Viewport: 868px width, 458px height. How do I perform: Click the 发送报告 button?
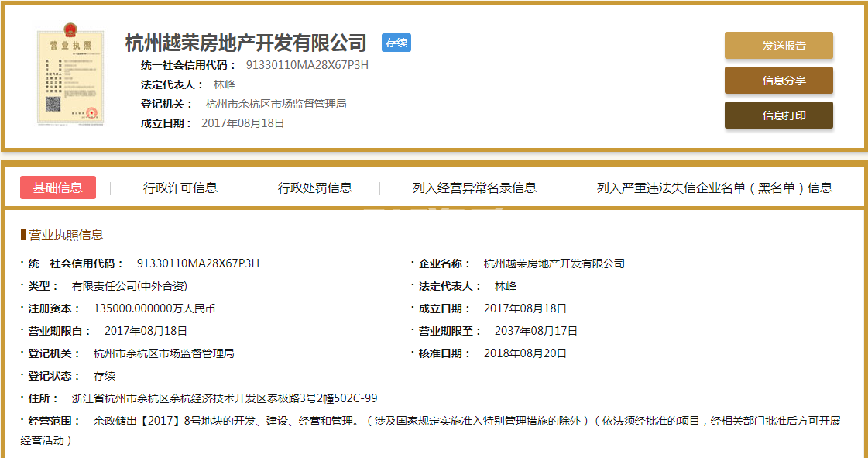click(x=779, y=46)
